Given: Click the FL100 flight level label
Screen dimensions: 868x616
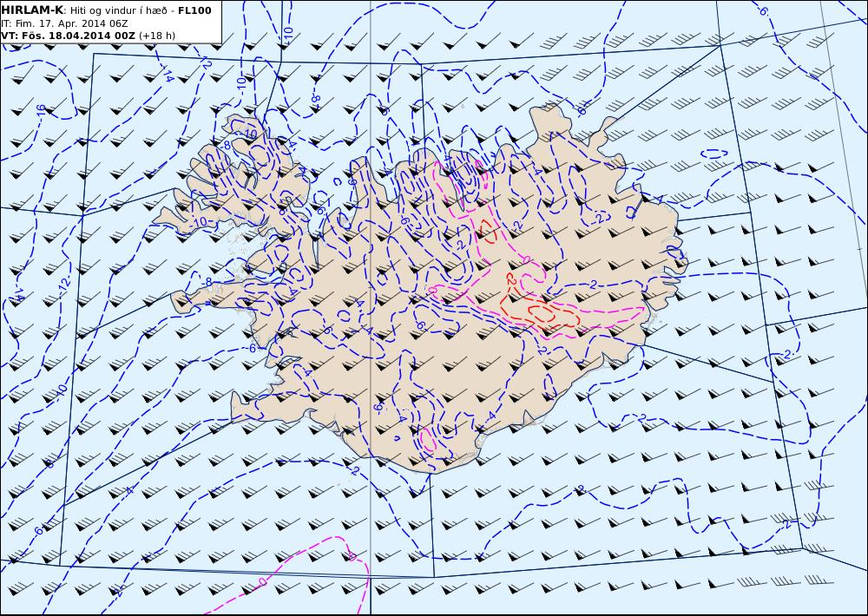Looking at the screenshot, I should [x=194, y=10].
